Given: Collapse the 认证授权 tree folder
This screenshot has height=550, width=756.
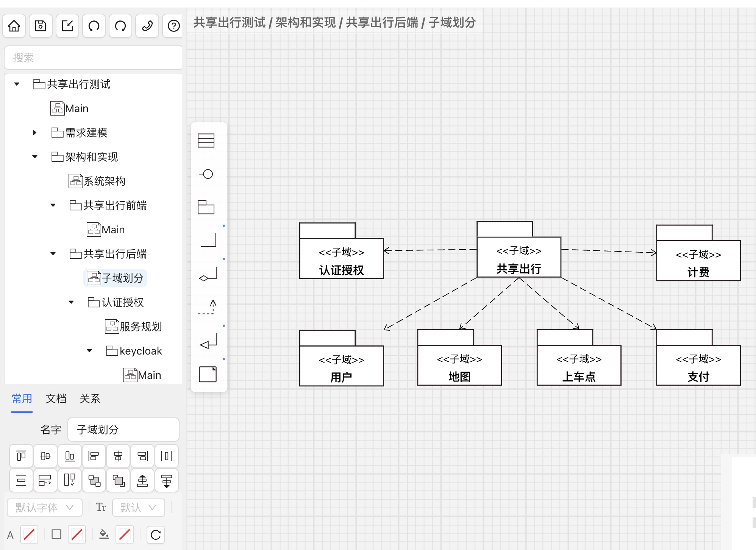Looking at the screenshot, I should pyautogui.click(x=71, y=302).
